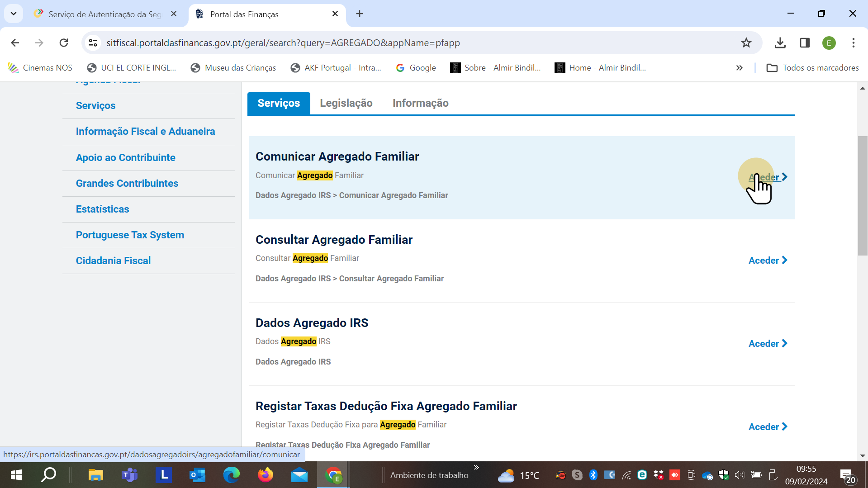This screenshot has height=488, width=868.
Task: Open the Chrome three-dot menu
Action: [853, 43]
